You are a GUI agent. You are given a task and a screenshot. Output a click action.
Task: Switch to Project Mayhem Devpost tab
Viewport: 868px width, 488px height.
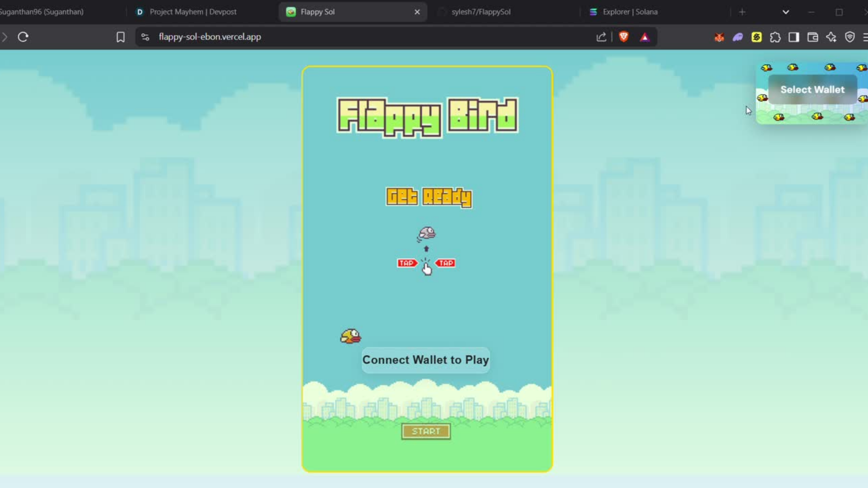[193, 12]
